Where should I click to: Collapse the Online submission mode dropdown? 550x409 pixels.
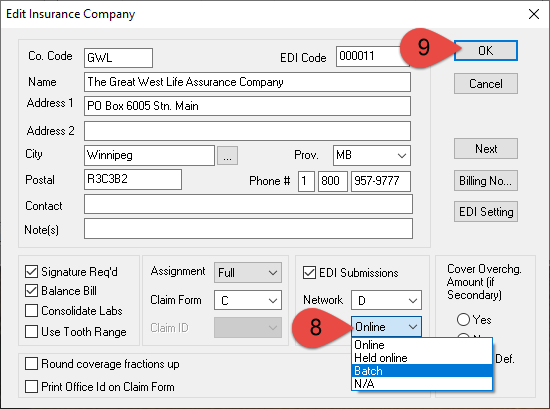coord(386,327)
